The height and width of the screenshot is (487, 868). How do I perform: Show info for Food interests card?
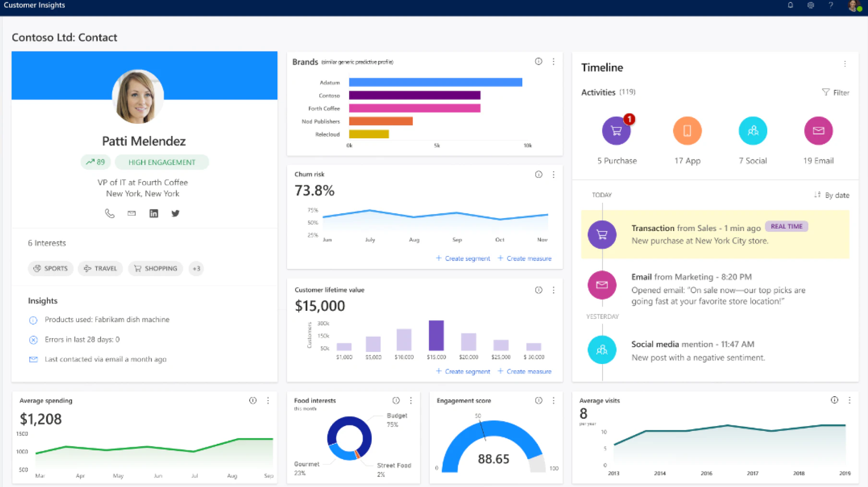[x=396, y=400]
